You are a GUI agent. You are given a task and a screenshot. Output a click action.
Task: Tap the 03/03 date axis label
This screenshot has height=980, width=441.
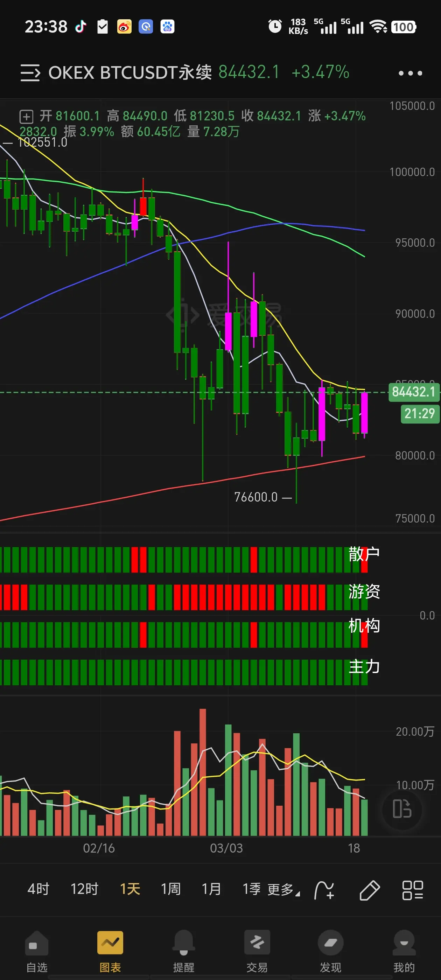coord(226,848)
